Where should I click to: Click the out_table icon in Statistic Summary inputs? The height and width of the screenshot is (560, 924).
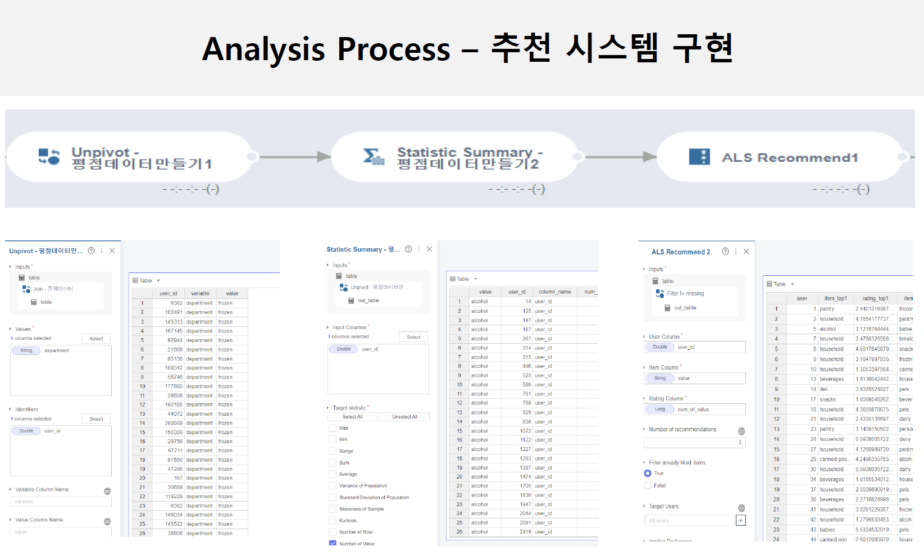(351, 301)
